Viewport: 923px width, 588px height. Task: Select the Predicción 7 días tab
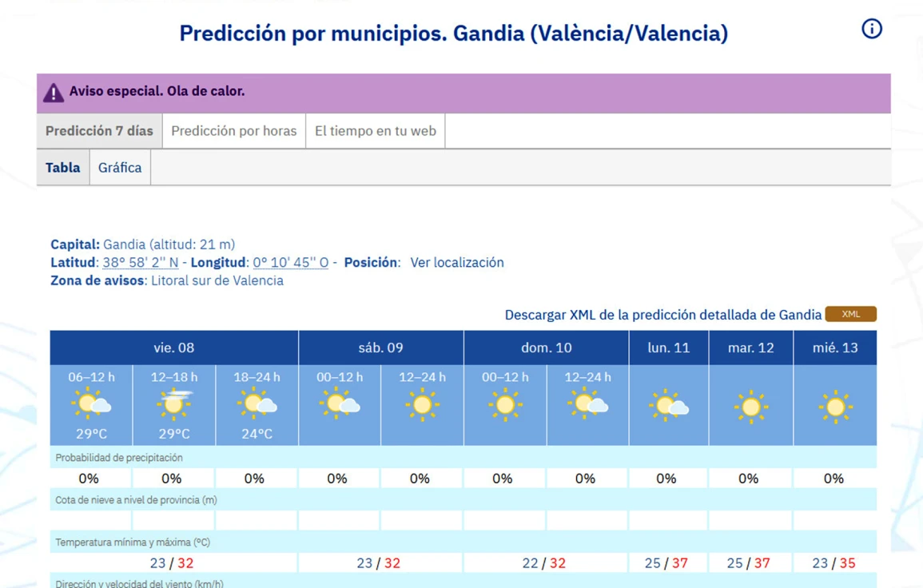(x=99, y=131)
